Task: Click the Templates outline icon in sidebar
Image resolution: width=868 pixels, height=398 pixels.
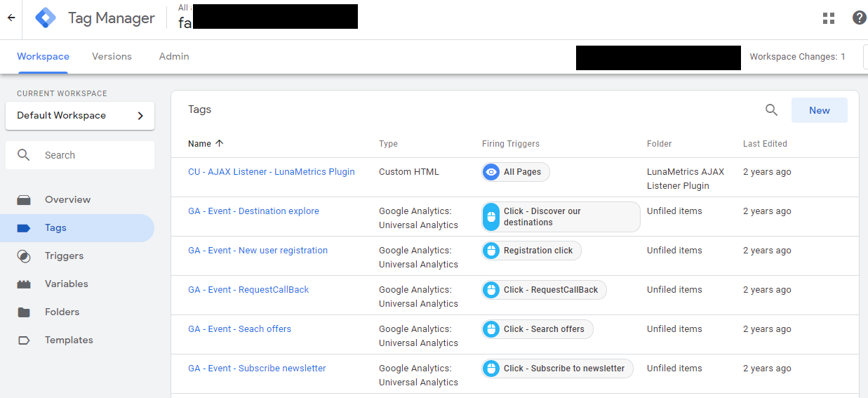Action: [24, 340]
